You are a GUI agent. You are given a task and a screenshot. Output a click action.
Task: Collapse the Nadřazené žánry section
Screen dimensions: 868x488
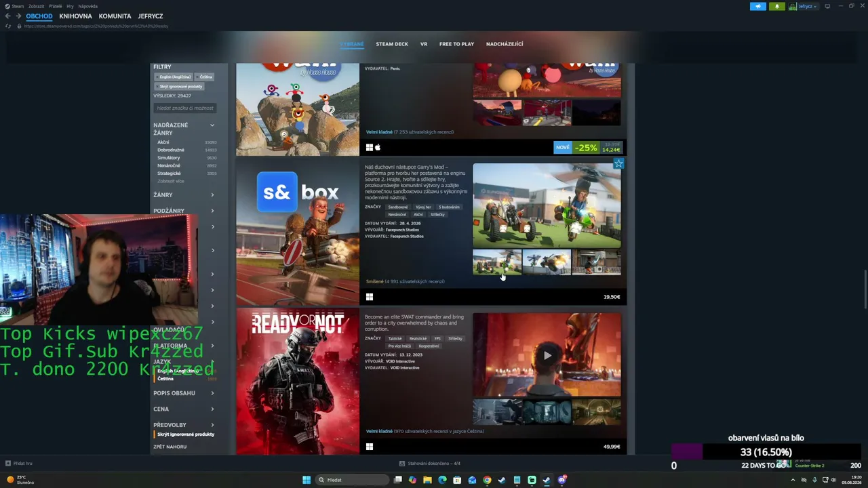click(x=212, y=125)
